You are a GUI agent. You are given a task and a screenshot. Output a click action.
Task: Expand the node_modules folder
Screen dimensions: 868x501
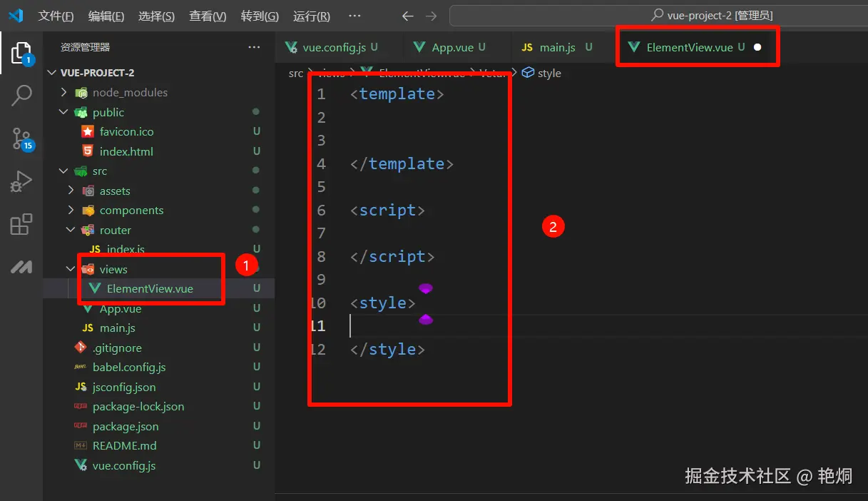(x=130, y=93)
